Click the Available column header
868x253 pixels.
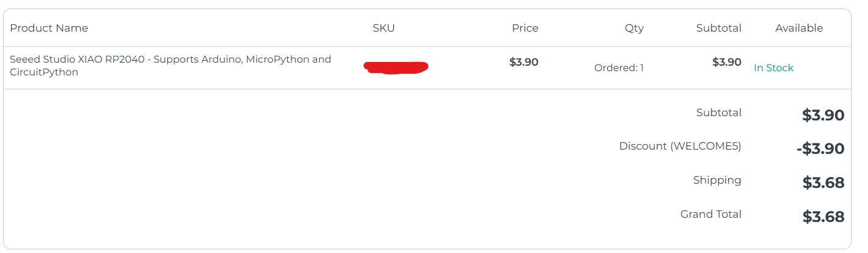[x=799, y=28]
